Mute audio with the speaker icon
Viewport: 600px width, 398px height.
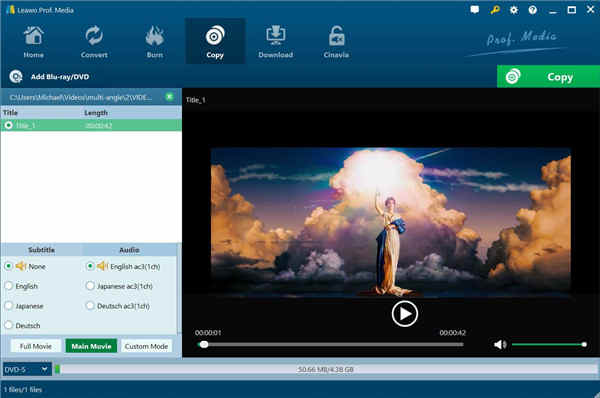pos(500,345)
